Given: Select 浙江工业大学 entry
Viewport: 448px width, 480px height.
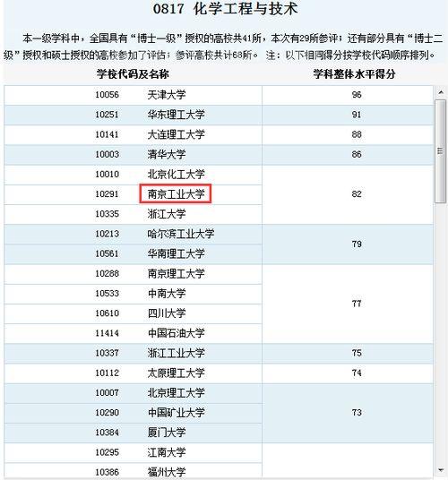Looking at the screenshot, I should coord(176,353).
